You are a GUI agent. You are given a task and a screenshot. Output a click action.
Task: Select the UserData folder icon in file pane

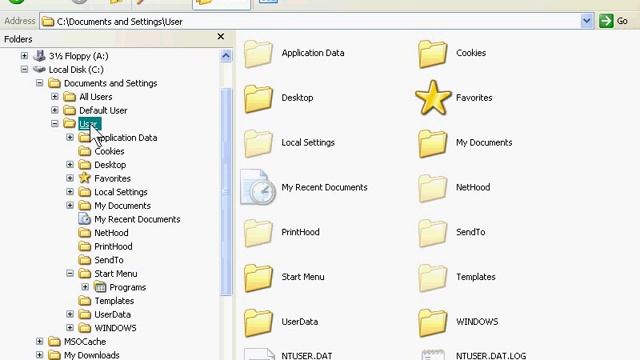[258, 322]
